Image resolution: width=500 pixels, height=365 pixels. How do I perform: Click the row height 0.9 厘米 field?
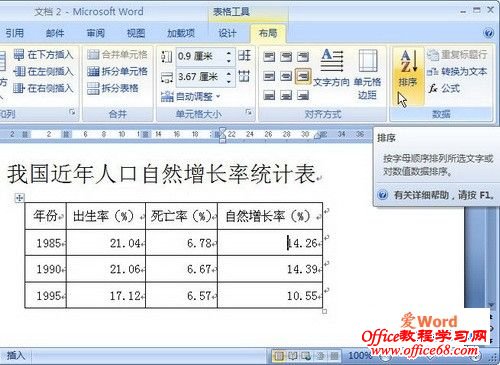pos(200,56)
